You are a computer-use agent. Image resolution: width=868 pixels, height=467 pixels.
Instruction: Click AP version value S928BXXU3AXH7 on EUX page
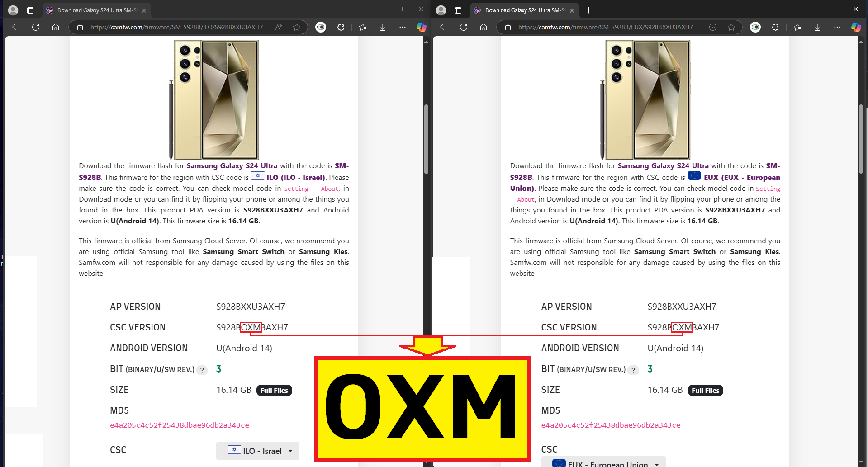coord(682,307)
